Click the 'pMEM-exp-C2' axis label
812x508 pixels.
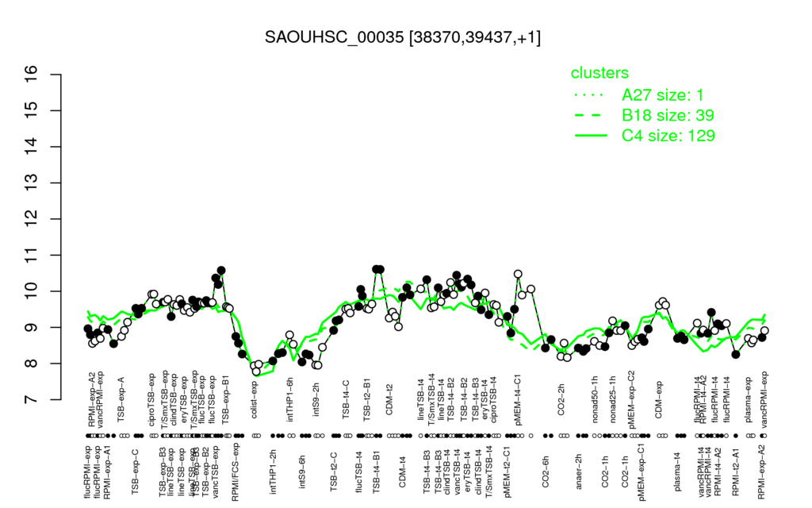pyautogui.click(x=632, y=398)
